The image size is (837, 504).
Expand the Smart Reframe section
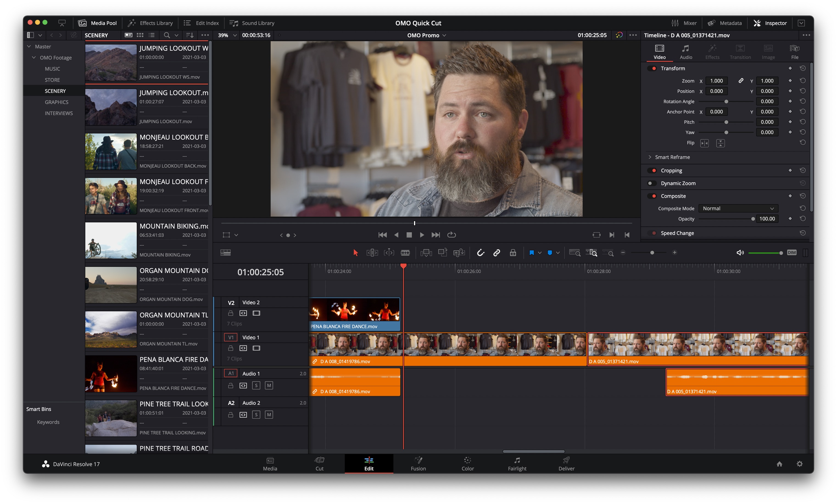650,157
